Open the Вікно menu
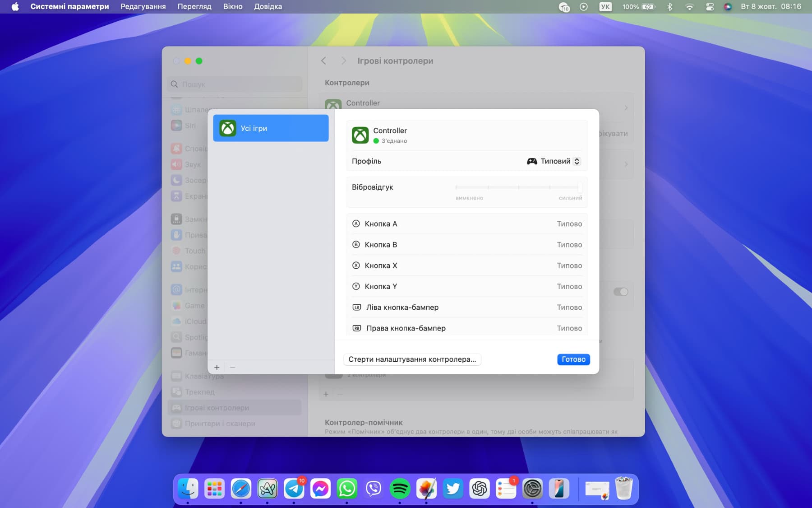This screenshot has width=812, height=508. pyautogui.click(x=233, y=6)
